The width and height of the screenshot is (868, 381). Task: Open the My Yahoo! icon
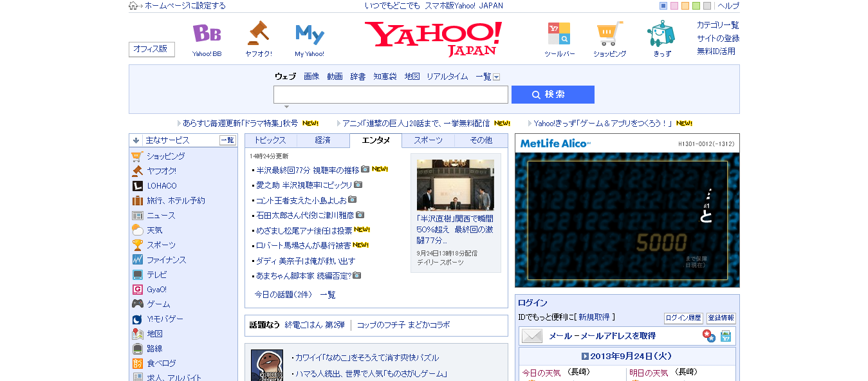click(309, 33)
